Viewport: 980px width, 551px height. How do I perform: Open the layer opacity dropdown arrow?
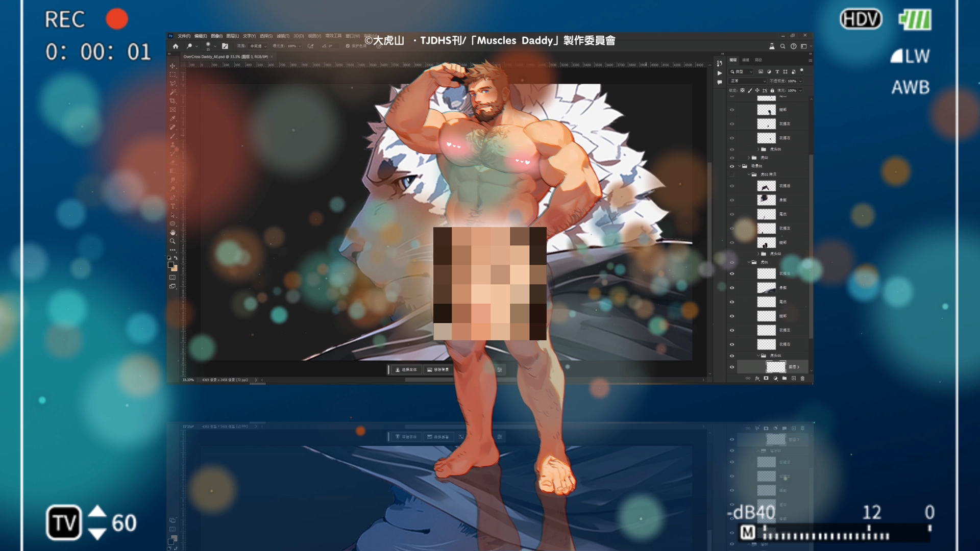(800, 81)
